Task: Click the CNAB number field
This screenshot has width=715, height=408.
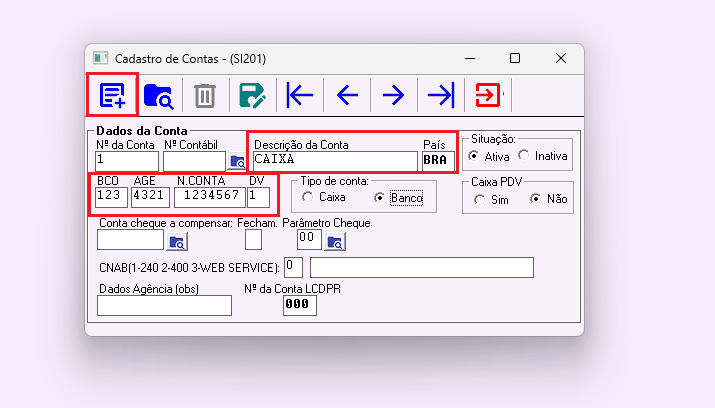Action: [293, 267]
